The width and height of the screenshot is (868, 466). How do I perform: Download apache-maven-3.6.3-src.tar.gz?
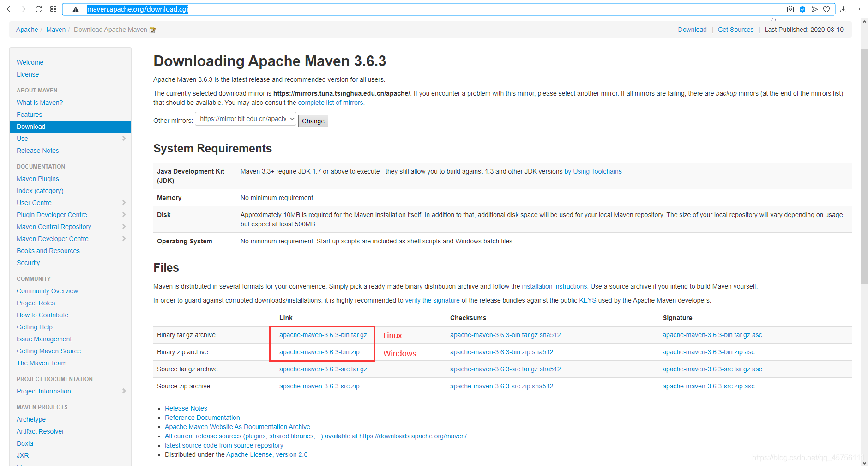(323, 369)
